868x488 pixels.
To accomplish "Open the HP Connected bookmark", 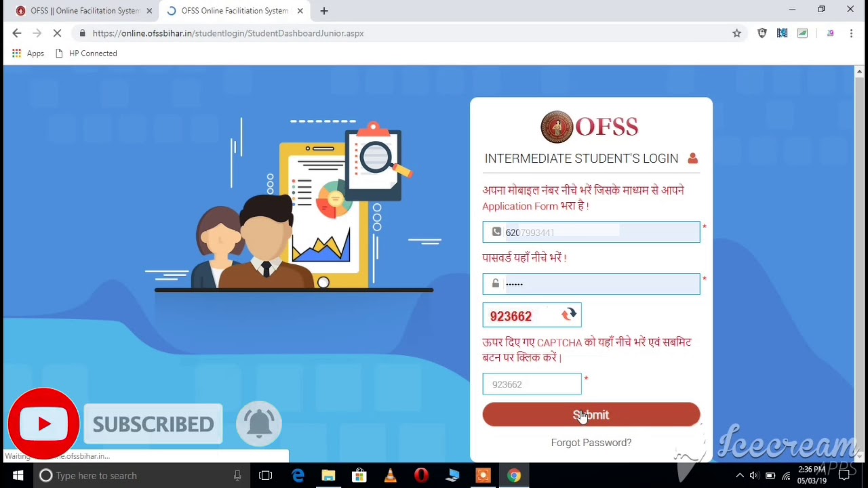I will coord(86,54).
